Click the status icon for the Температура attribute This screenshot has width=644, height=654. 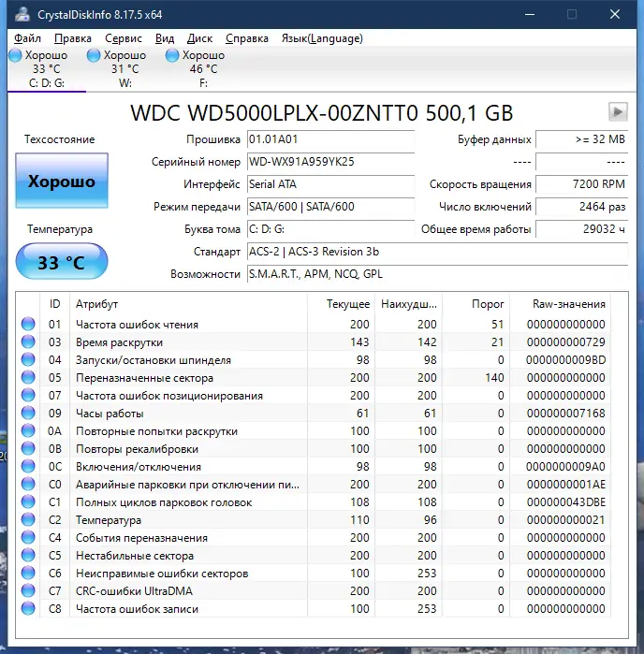tap(28, 519)
